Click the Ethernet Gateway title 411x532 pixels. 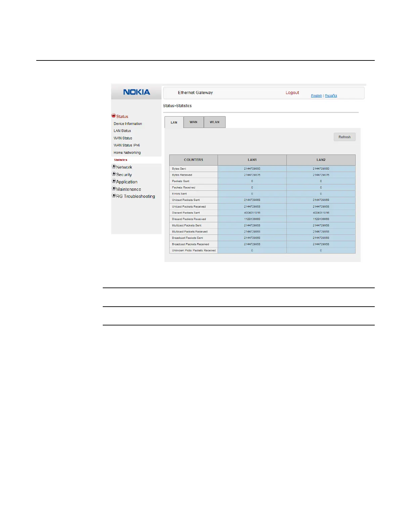point(195,93)
